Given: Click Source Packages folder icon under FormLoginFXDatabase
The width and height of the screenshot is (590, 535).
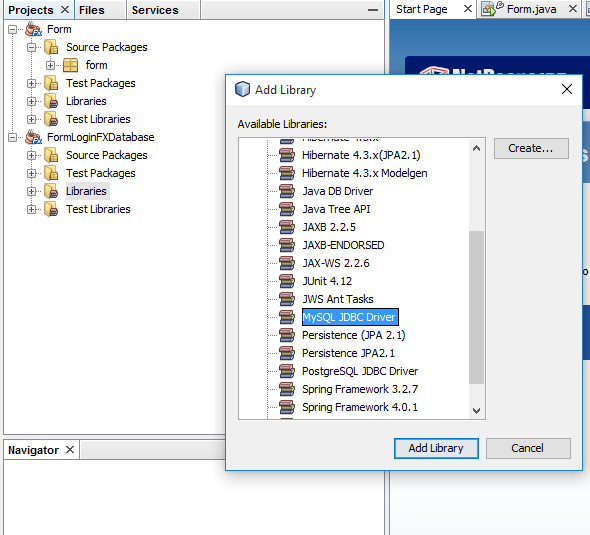Looking at the screenshot, I should pos(51,155).
